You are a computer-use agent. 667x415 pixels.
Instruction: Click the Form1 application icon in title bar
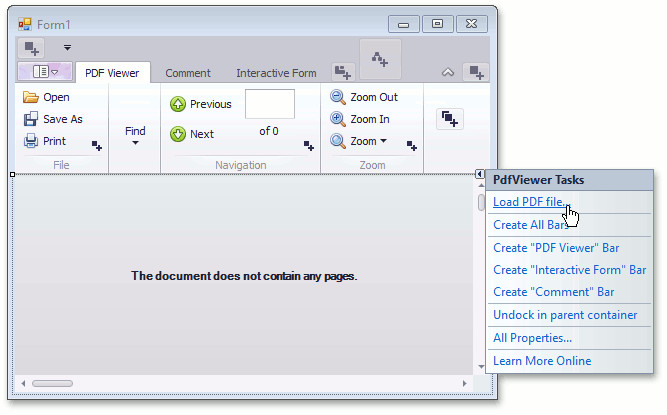(x=25, y=24)
